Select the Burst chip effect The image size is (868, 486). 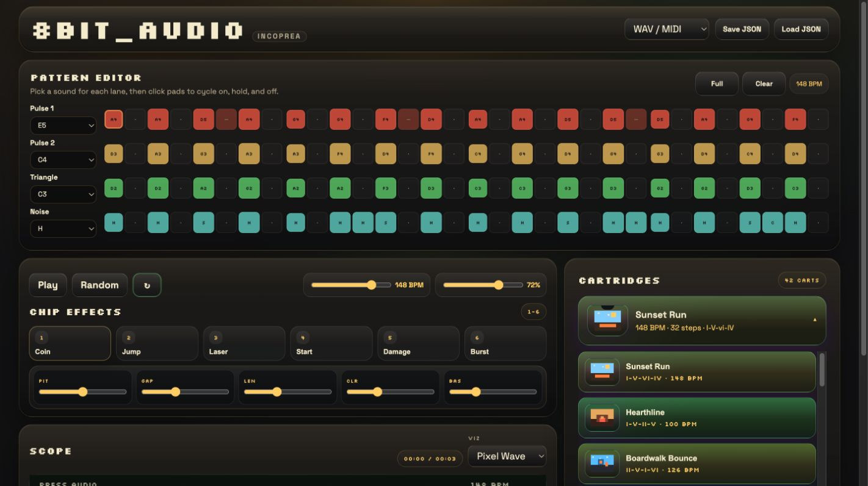coord(505,343)
